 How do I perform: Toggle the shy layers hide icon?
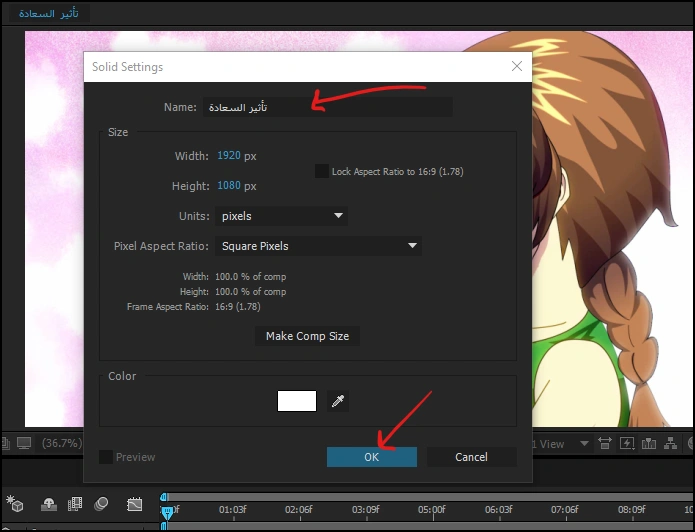click(49, 504)
